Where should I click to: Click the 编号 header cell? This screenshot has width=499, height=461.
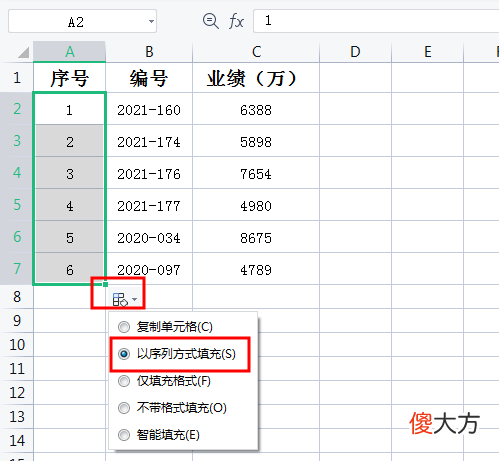(149, 78)
